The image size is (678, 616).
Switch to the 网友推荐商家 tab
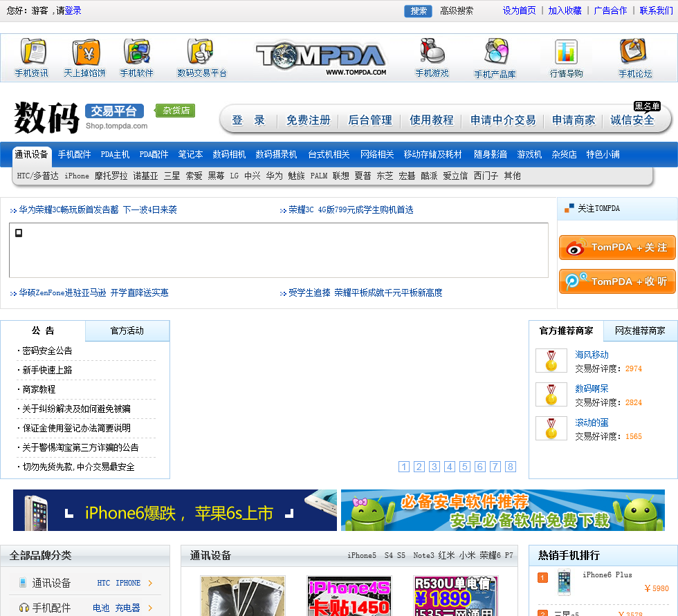click(x=640, y=331)
